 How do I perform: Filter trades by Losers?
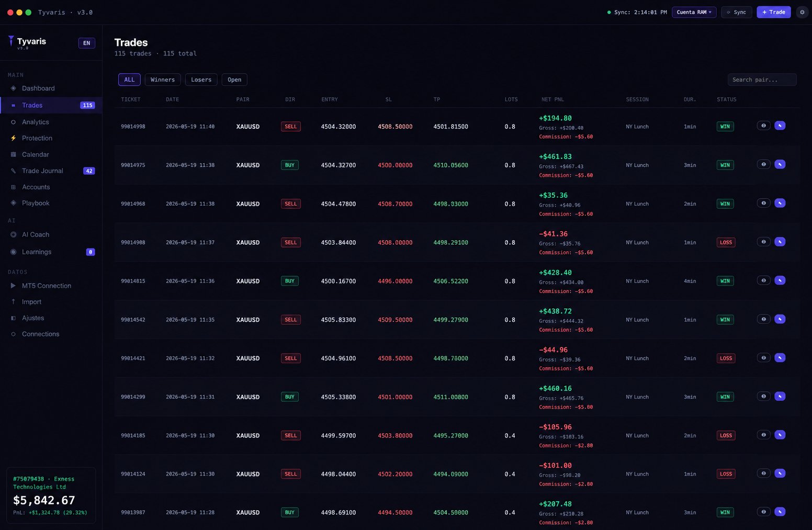[201, 80]
